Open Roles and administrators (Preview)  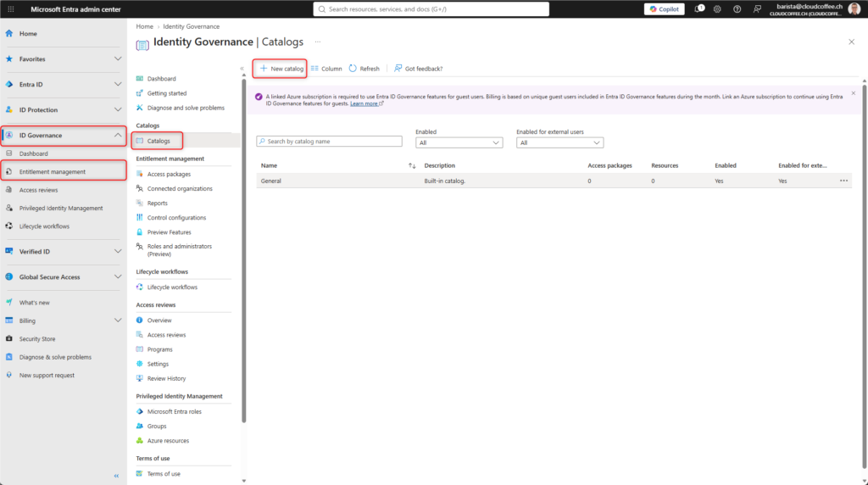[180, 249]
